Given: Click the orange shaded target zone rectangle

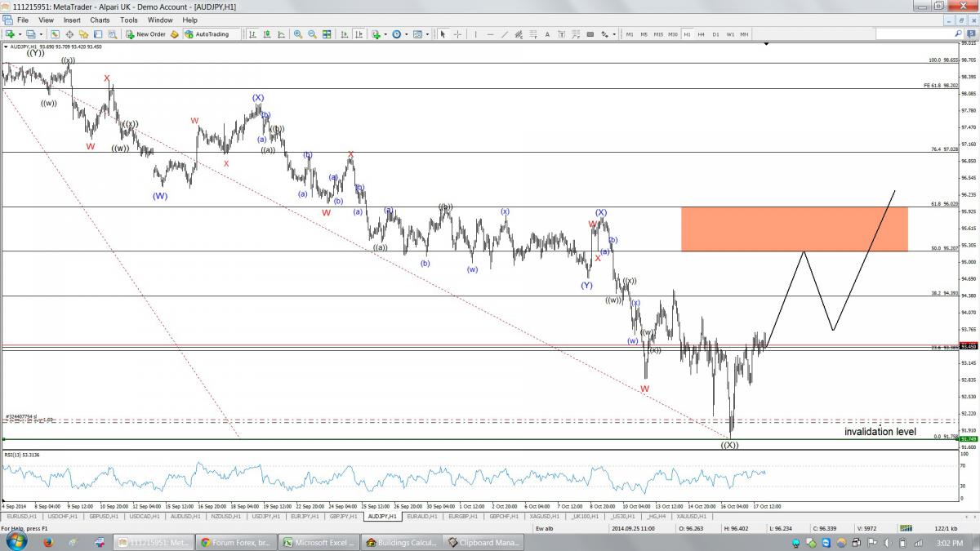Looking at the screenshot, I should pos(793,229).
